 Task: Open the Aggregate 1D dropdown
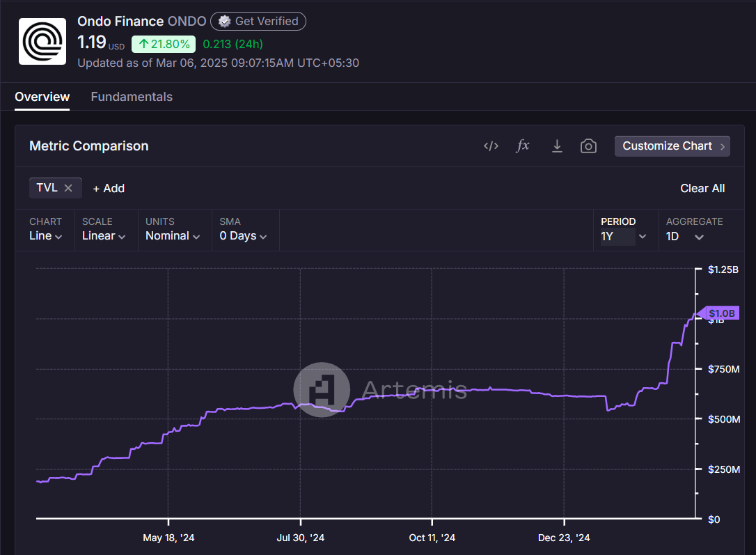click(x=685, y=236)
